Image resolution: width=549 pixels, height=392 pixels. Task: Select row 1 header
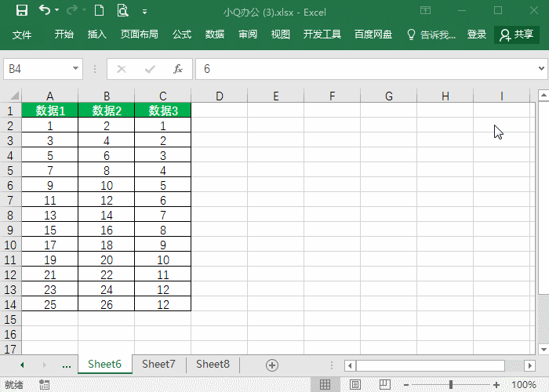10,111
